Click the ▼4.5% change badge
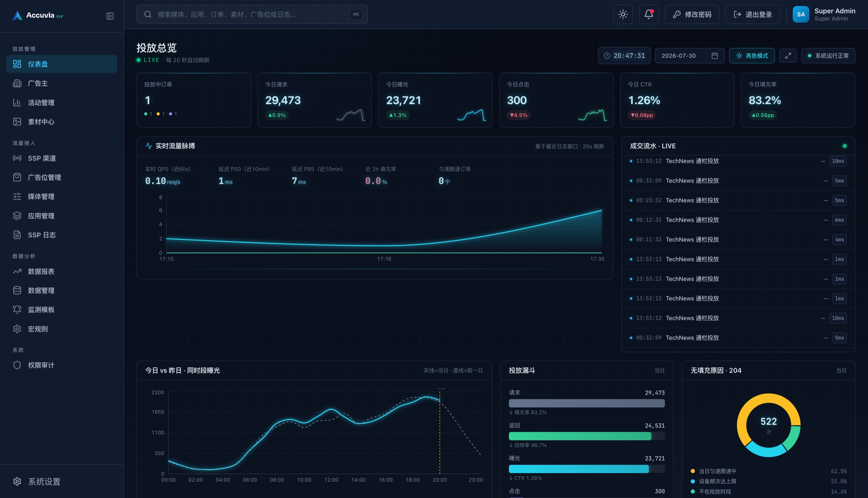 (518, 115)
